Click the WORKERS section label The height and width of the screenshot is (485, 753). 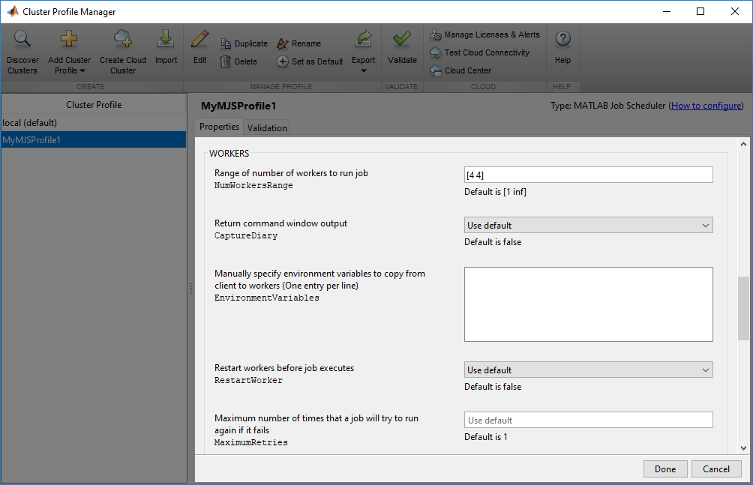point(229,154)
